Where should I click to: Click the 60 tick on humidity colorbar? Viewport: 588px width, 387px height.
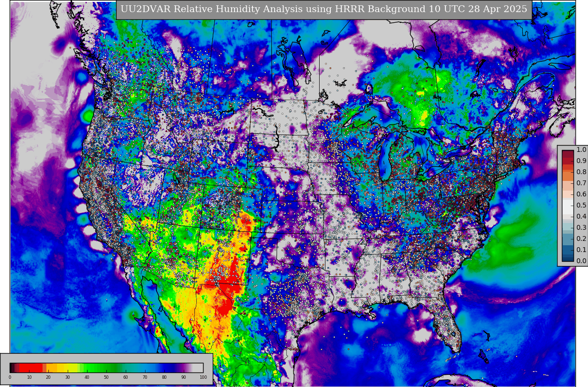click(126, 377)
